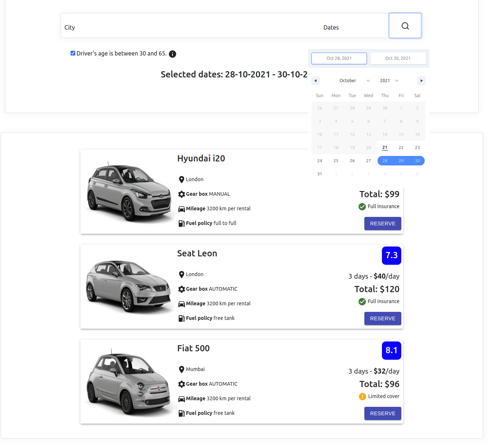504x447 pixels.
Task: Click the Selected dates heading
Action: pyautogui.click(x=234, y=74)
